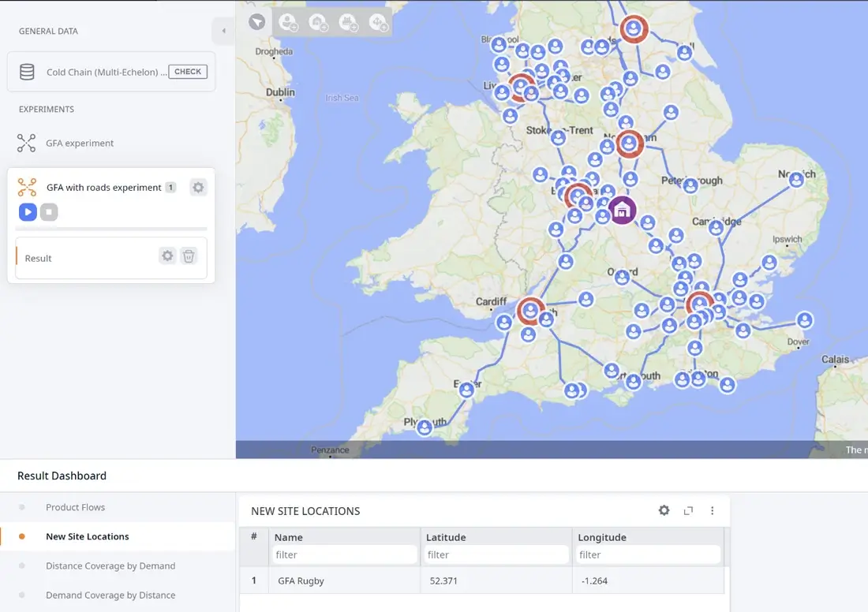Open Distance Coverage by Demand page
The height and width of the screenshot is (612, 868).
[x=110, y=565]
